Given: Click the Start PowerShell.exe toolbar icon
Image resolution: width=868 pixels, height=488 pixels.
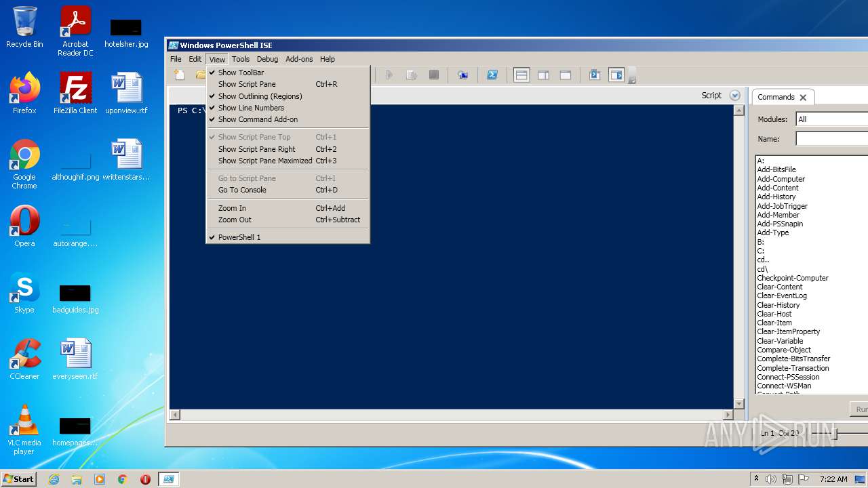Looking at the screenshot, I should (x=494, y=75).
